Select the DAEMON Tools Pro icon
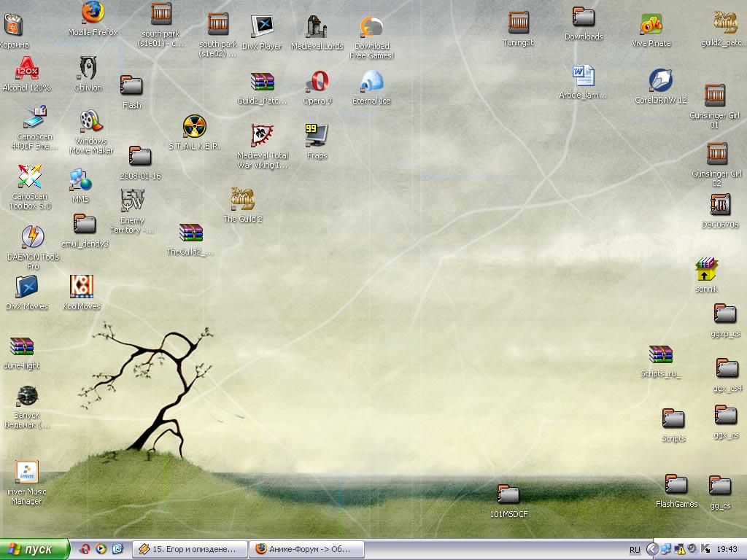This screenshot has height=560, width=747. (x=33, y=237)
